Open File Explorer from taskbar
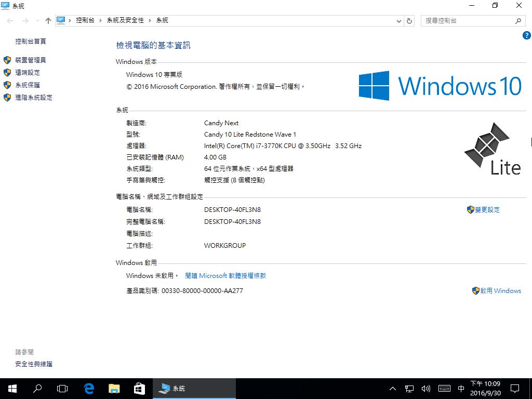The image size is (532, 399). (114, 389)
